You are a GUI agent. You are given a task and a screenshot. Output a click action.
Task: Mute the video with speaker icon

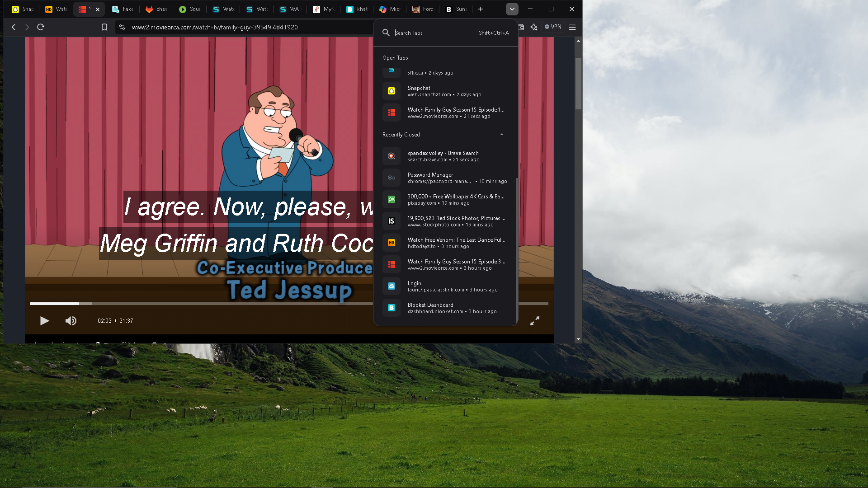coord(71,321)
